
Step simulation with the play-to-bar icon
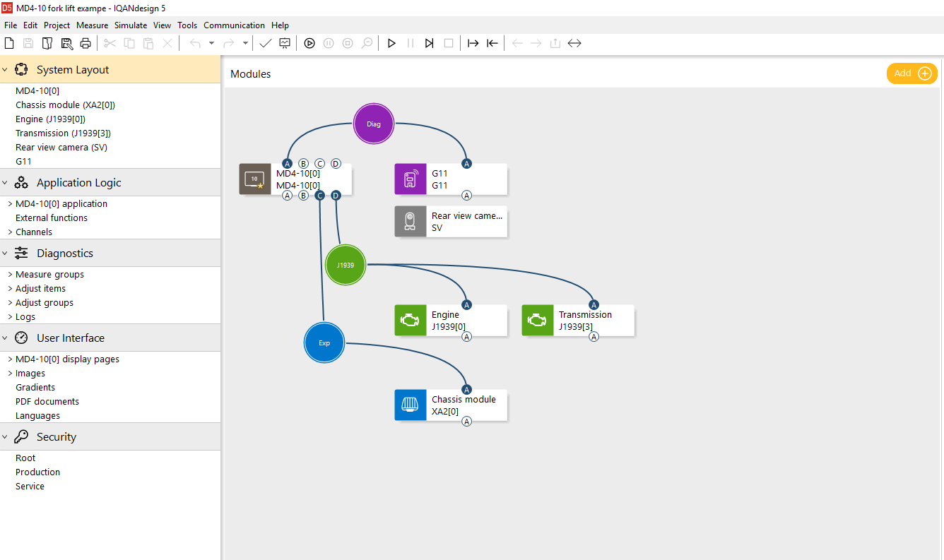click(429, 43)
